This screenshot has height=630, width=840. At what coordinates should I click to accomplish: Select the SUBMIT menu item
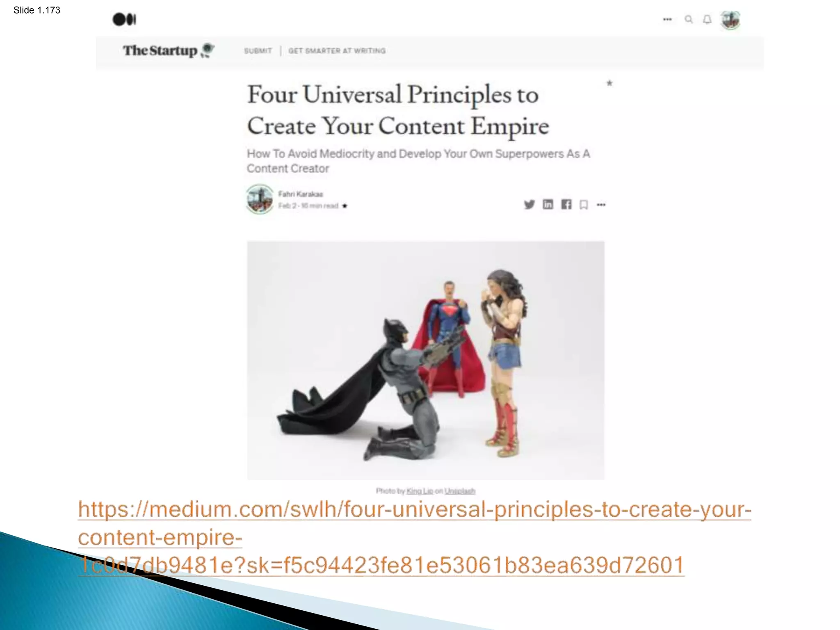pos(258,51)
